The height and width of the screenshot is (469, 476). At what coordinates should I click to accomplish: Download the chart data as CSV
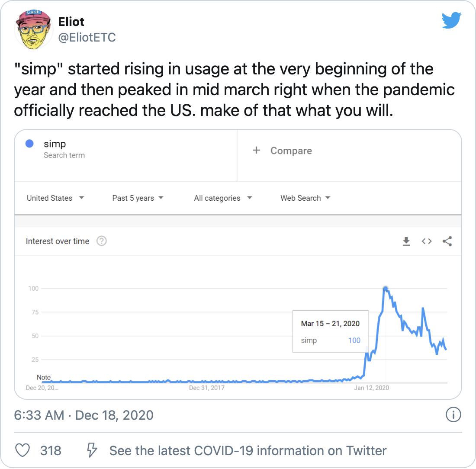click(x=406, y=241)
